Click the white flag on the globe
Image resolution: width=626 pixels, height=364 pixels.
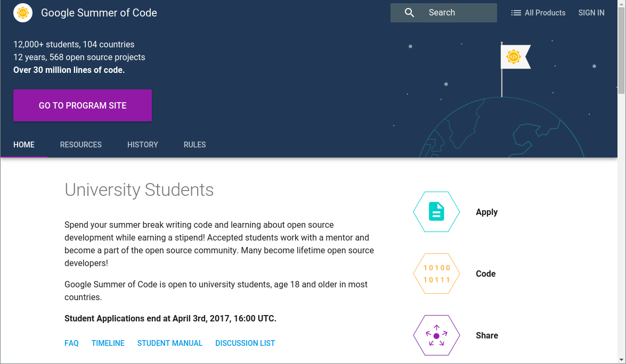[515, 57]
